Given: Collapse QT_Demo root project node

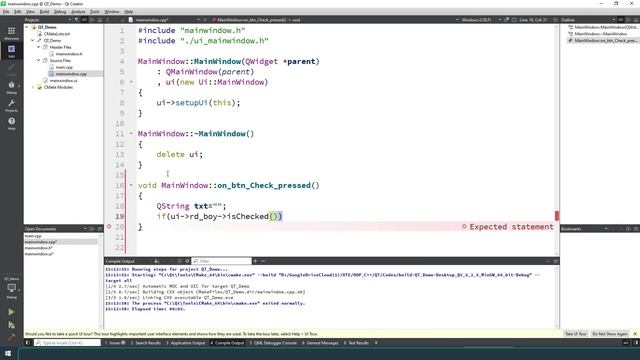Looking at the screenshot, I should 27,27.
